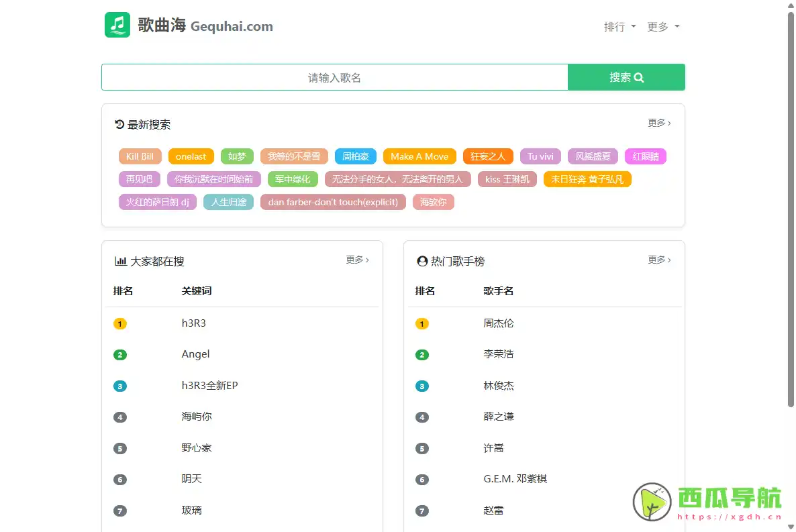Select the Tu vivi tag
Screen dimensions: 796x532
[540, 156]
